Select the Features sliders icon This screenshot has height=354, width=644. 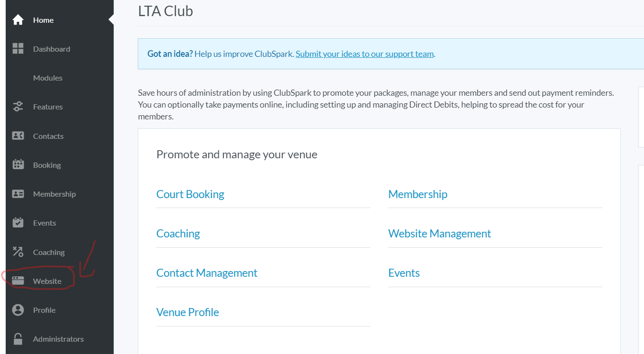[18, 107]
